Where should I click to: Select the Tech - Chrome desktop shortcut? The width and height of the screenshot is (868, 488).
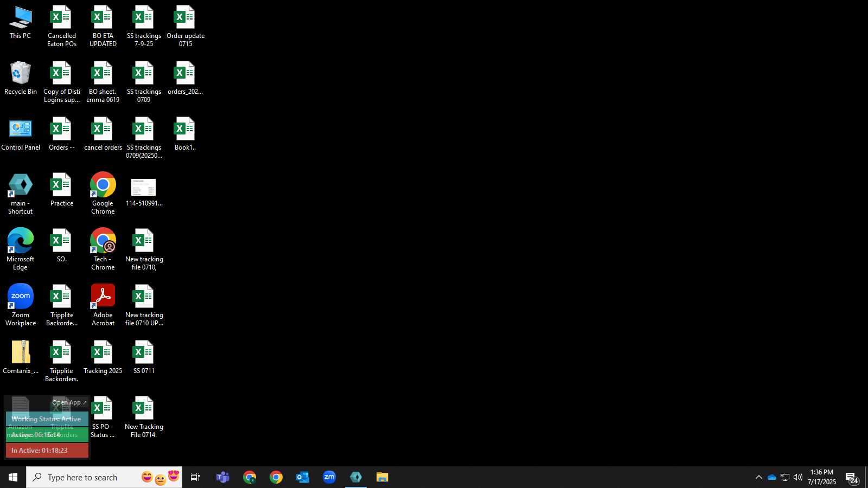103,250
